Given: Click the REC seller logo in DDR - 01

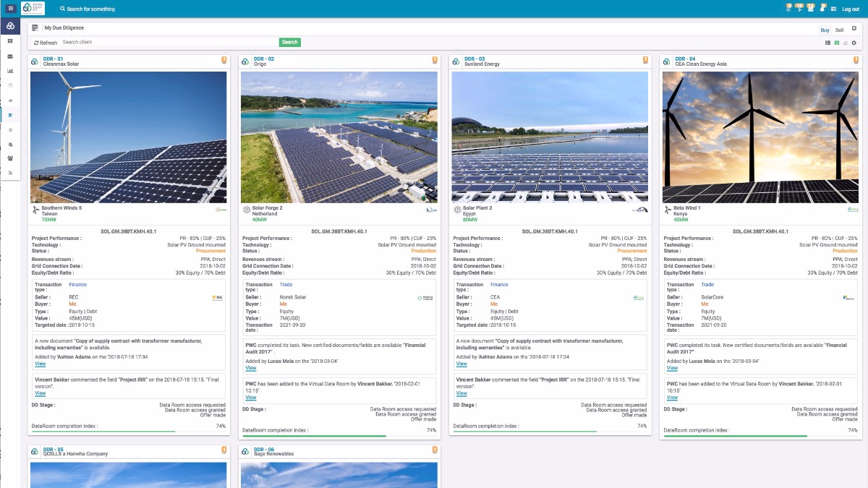Looking at the screenshot, I should click(217, 298).
